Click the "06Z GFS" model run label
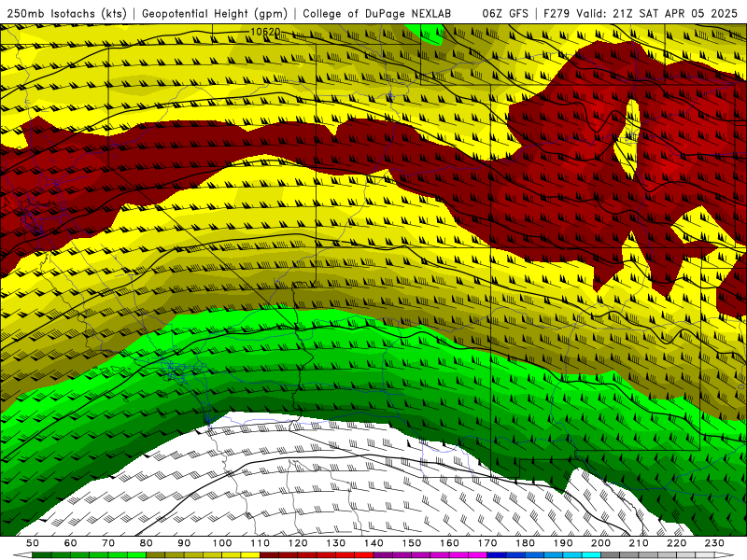Image resolution: width=747 pixels, height=560 pixels. [x=505, y=14]
